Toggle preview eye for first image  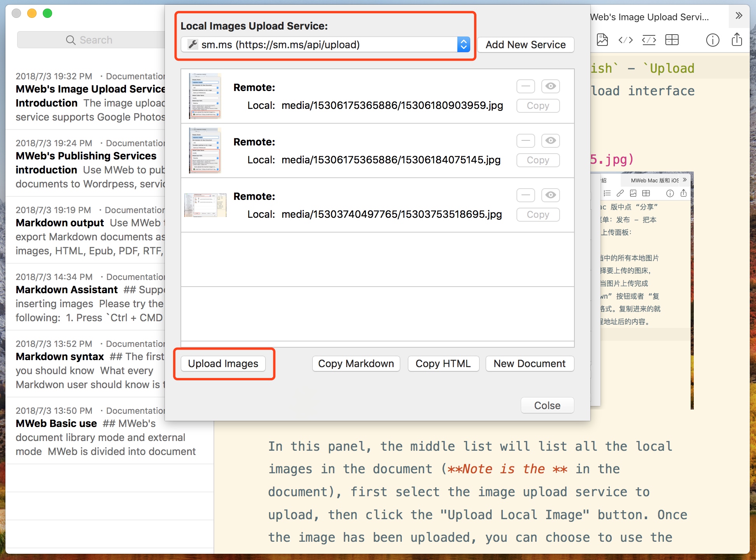(x=550, y=86)
